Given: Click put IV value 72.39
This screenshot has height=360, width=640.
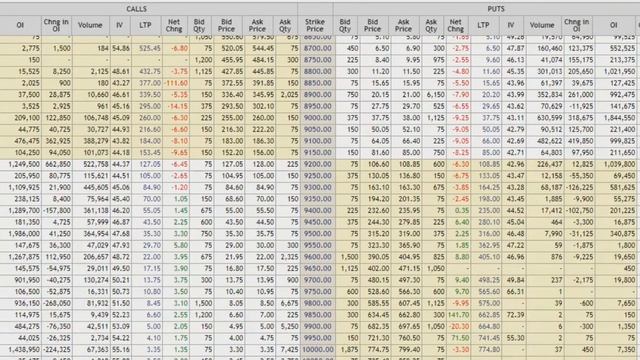Looking at the screenshot, I should [x=515, y=316].
